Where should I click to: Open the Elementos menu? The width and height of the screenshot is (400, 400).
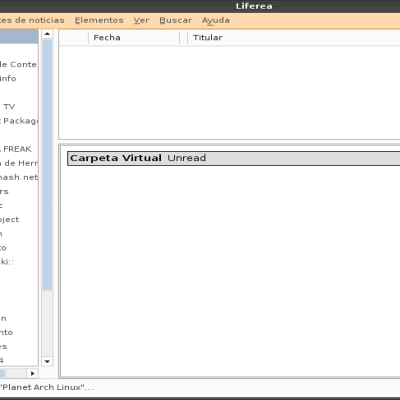coord(99,20)
